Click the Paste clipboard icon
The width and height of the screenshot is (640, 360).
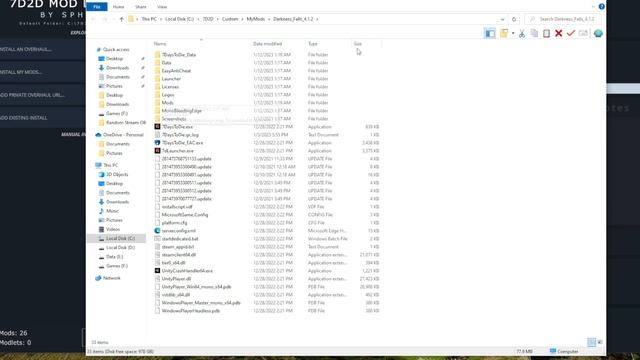coord(546,33)
